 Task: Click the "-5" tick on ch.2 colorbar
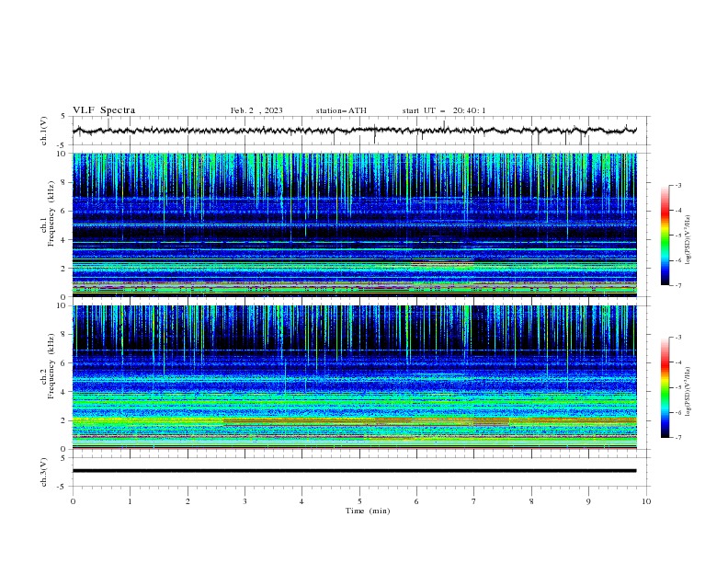point(677,387)
